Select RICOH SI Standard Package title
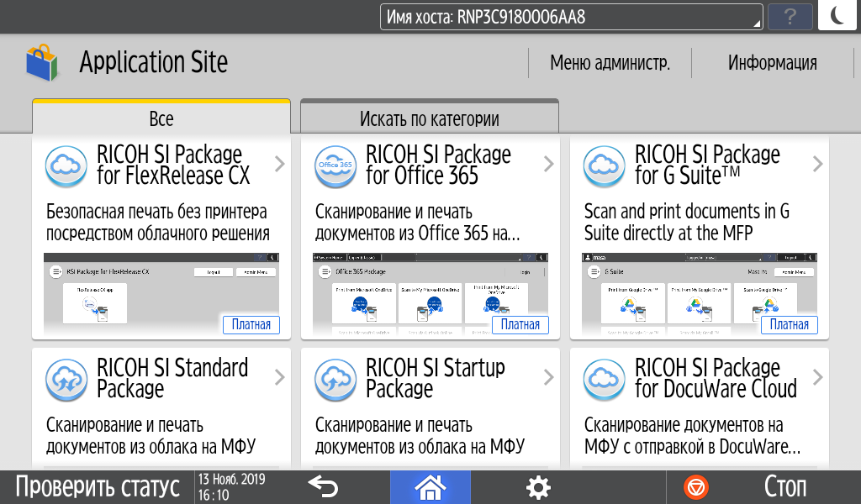 coord(172,378)
